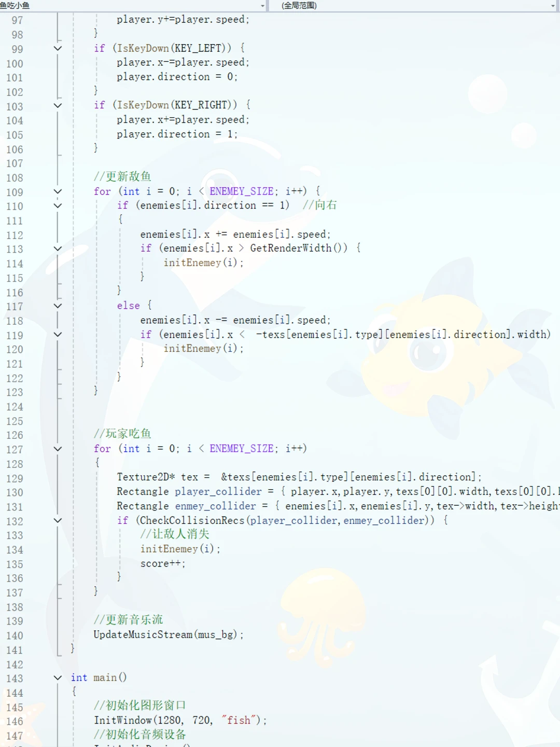Screen dimensions: 560x747
Task: Collapse the direction == 1 if block at line 110
Action: [58, 205]
